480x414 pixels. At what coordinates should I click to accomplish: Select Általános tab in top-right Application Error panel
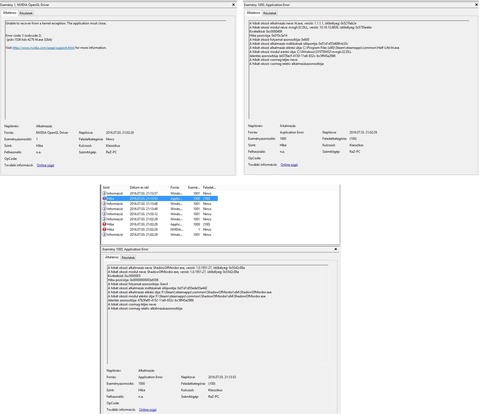pyautogui.click(x=253, y=13)
